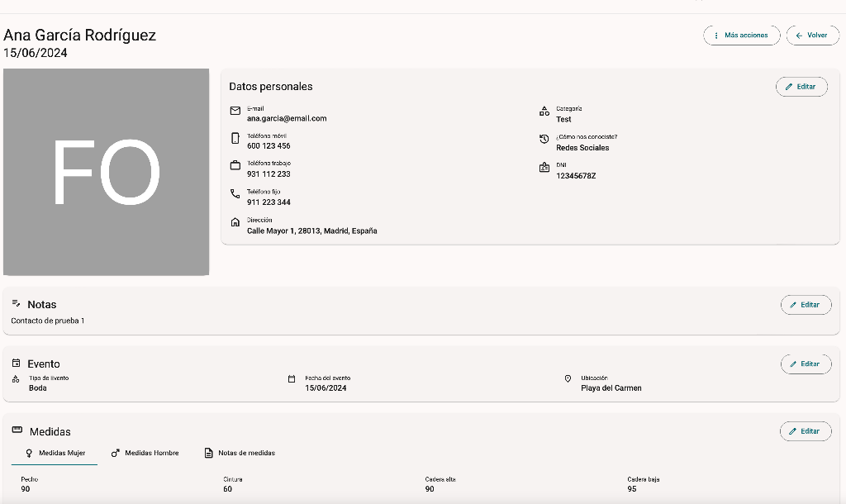
Task: Edit the Notas section
Action: (x=806, y=305)
